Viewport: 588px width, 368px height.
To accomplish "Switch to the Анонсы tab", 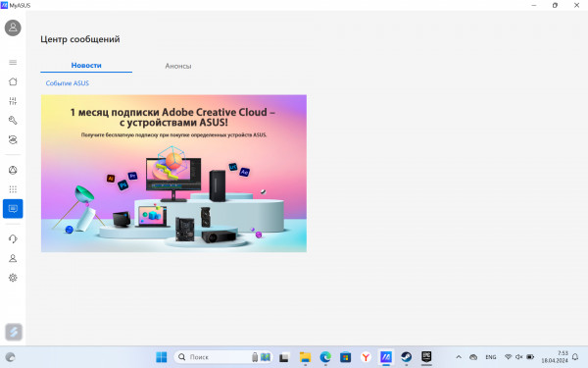I will pyautogui.click(x=178, y=66).
